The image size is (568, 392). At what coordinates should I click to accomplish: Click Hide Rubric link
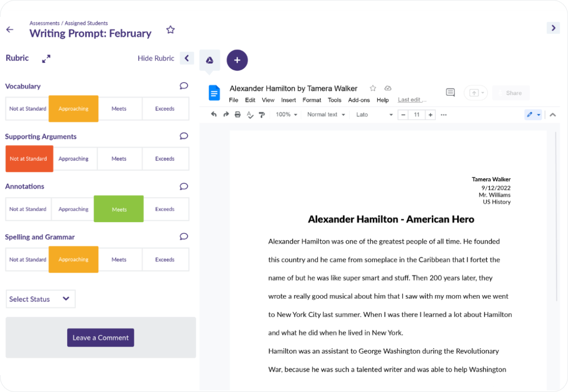point(156,58)
